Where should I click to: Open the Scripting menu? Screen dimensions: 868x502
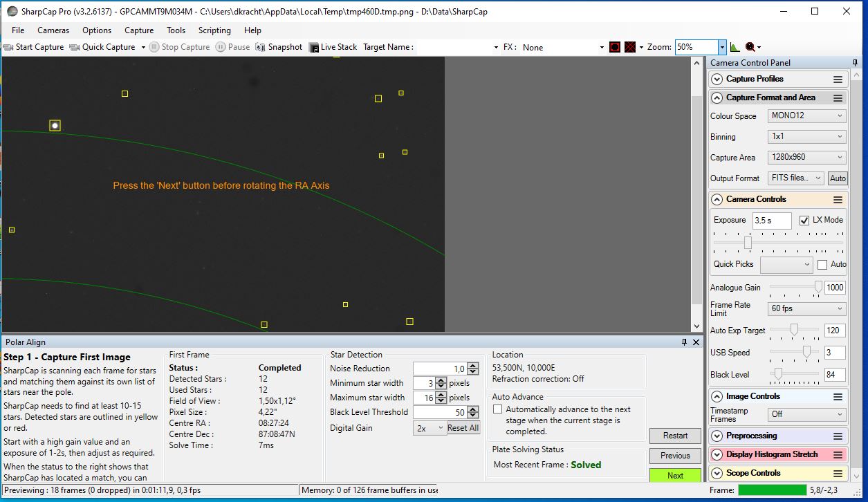(214, 30)
